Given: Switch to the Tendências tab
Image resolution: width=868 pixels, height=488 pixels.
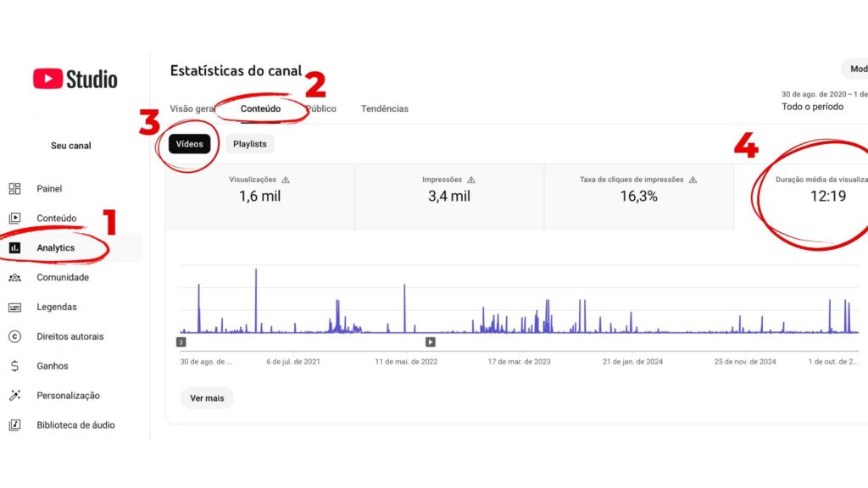Looking at the screenshot, I should (x=384, y=108).
